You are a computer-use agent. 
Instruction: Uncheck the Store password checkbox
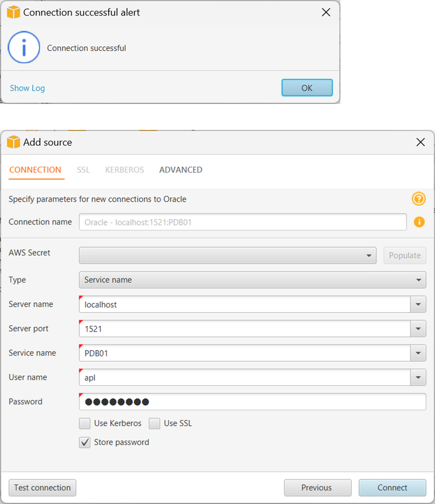tap(85, 442)
